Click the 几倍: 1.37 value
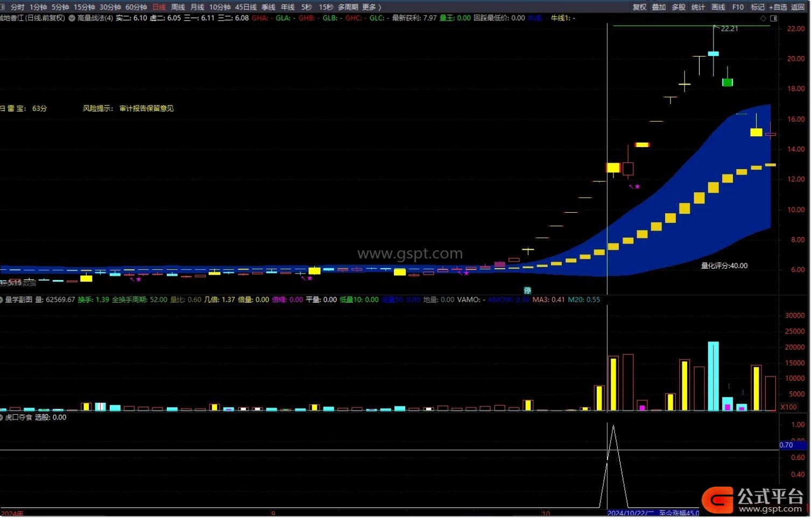 click(x=220, y=300)
